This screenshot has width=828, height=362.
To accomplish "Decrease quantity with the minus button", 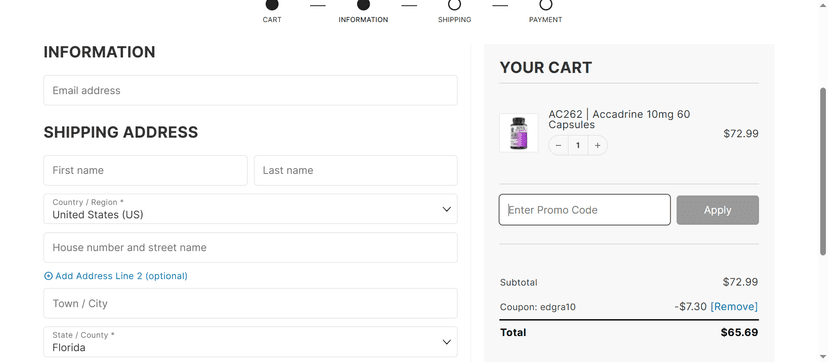I will point(559,146).
